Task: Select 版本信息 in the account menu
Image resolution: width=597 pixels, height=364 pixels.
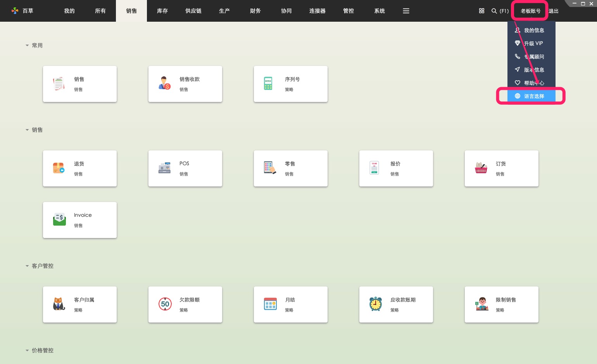Action: point(531,69)
